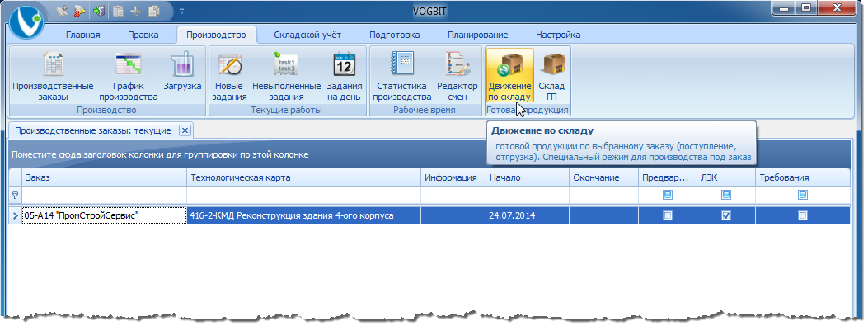Open Склад ГП warehouse box icon
868x326 pixels.
(551, 76)
